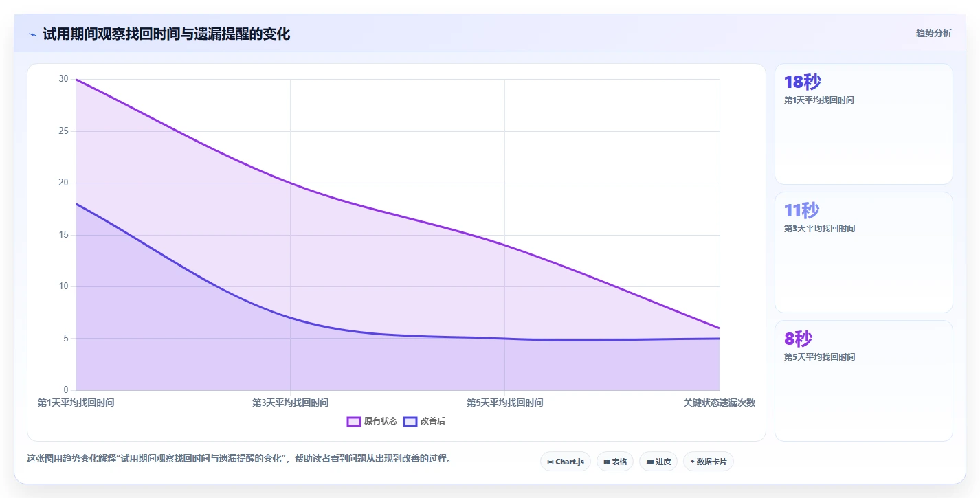The width and height of the screenshot is (980, 498).
Task: Toggle the 改善后 legend entry
Action: (424, 421)
